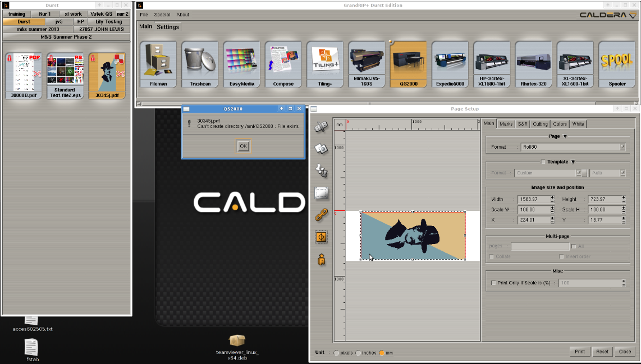Click the Print button
Screen dimensions: 641x364
[580, 352]
